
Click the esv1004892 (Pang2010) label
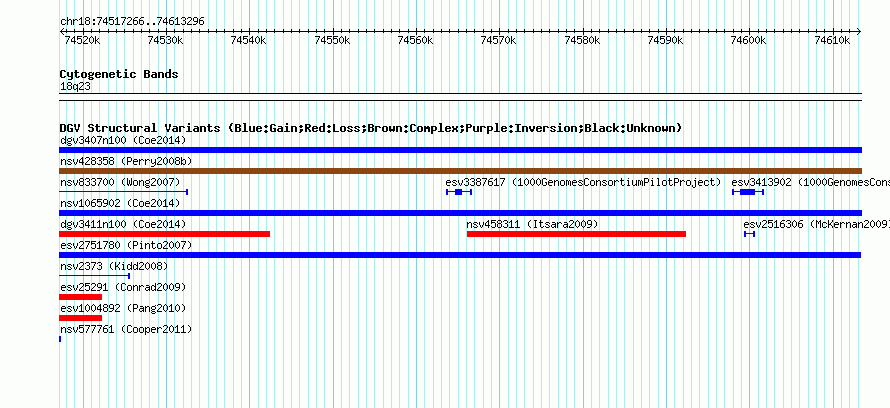point(123,308)
